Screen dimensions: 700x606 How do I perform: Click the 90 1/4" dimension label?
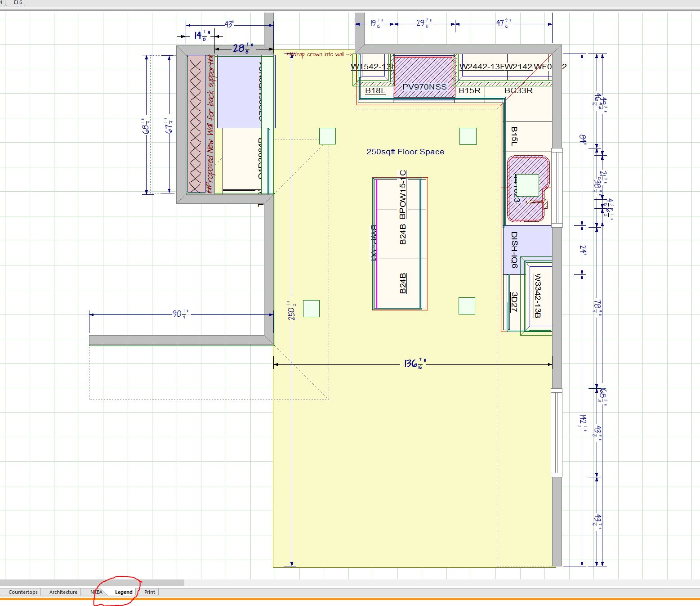(x=181, y=314)
